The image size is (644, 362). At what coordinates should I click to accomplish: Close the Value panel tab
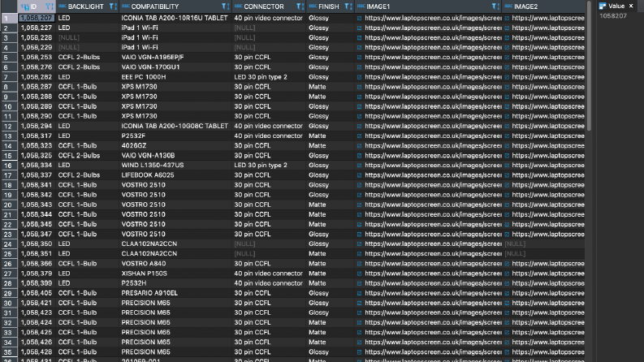[x=631, y=6]
